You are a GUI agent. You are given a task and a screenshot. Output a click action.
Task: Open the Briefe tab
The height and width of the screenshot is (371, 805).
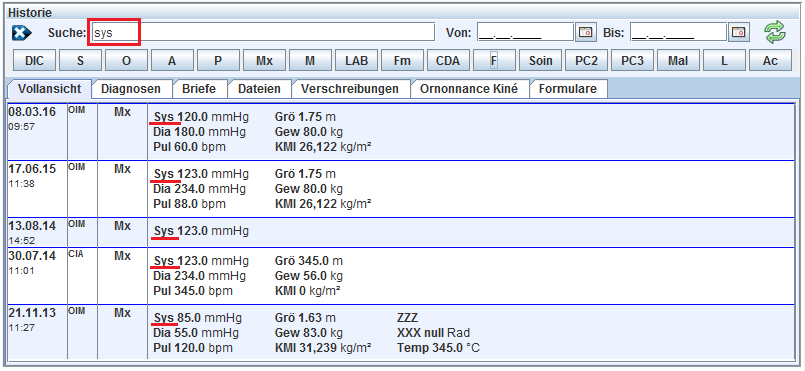click(199, 89)
